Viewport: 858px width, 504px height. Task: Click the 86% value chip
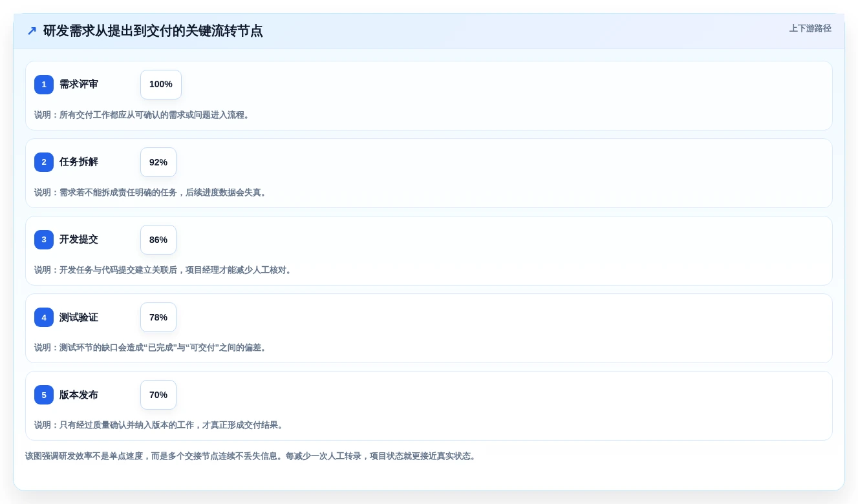coord(158,240)
